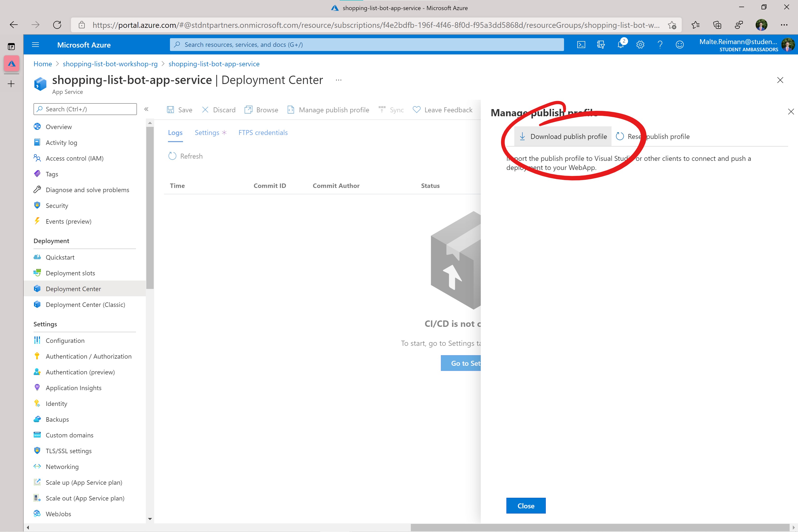Click Refresh in the Logs tab
This screenshot has width=798, height=532.
tap(186, 156)
